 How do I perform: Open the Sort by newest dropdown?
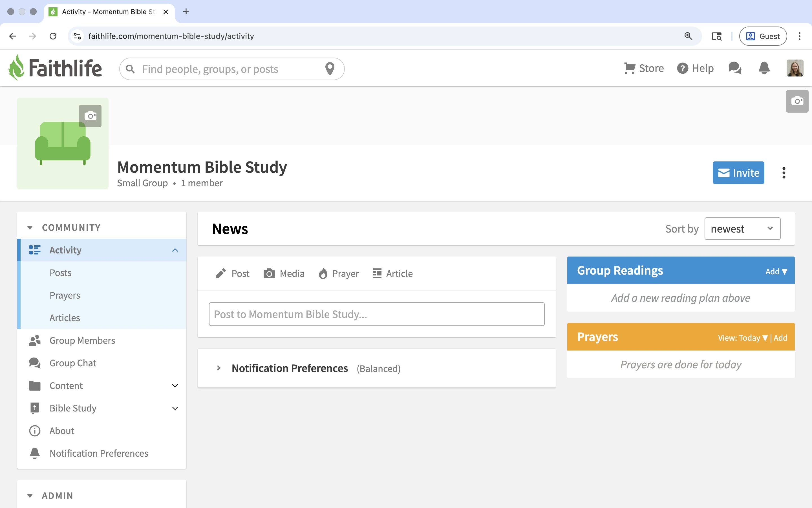(742, 229)
